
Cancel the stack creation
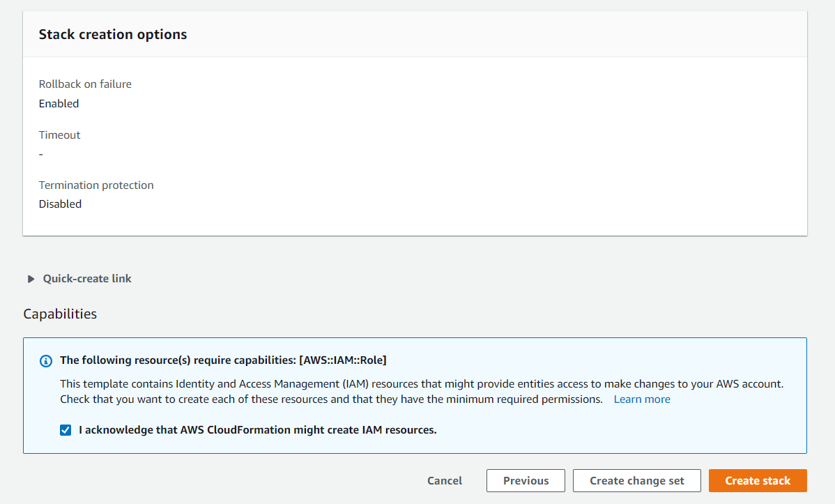[x=445, y=480]
